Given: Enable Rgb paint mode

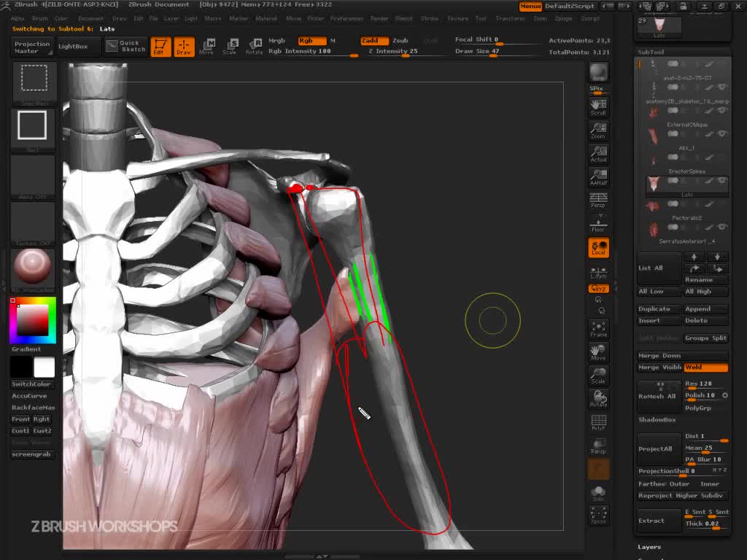Looking at the screenshot, I should click(312, 41).
